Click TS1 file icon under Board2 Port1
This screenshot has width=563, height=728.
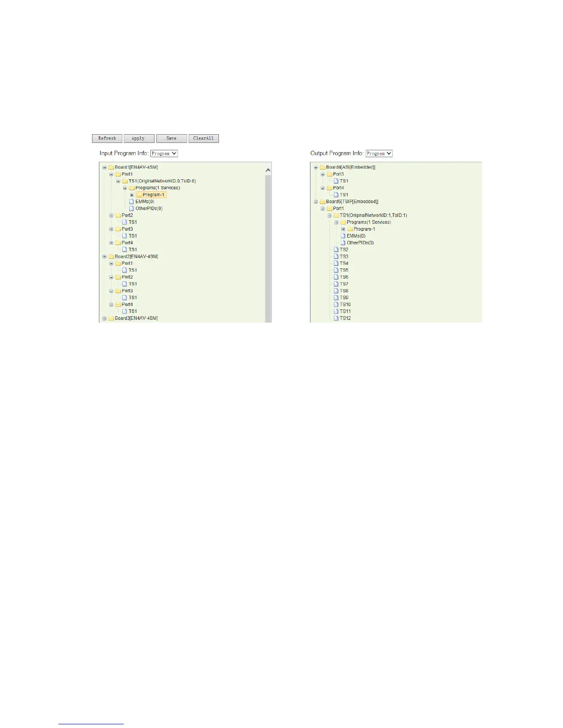125,270
